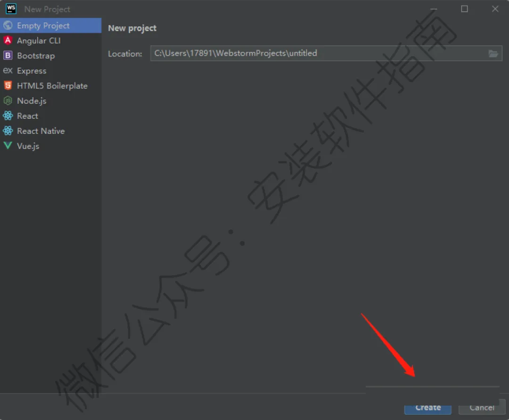Click the Location label

[x=125, y=54]
